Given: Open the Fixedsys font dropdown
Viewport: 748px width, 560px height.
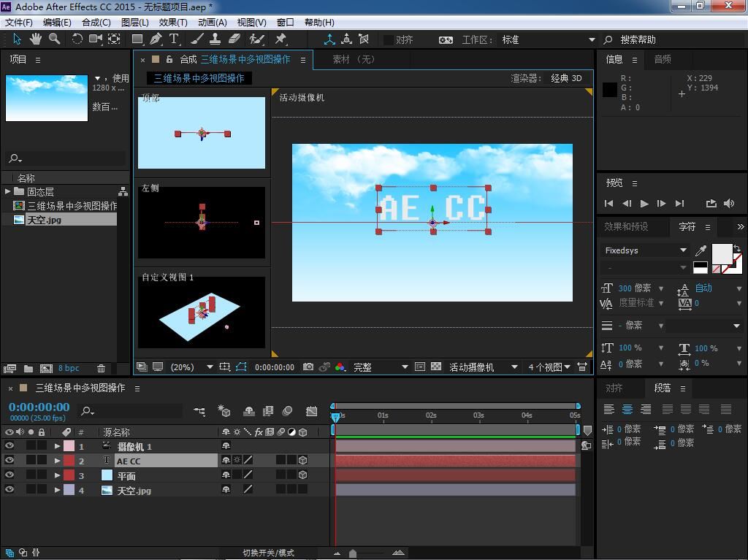Looking at the screenshot, I should (645, 250).
